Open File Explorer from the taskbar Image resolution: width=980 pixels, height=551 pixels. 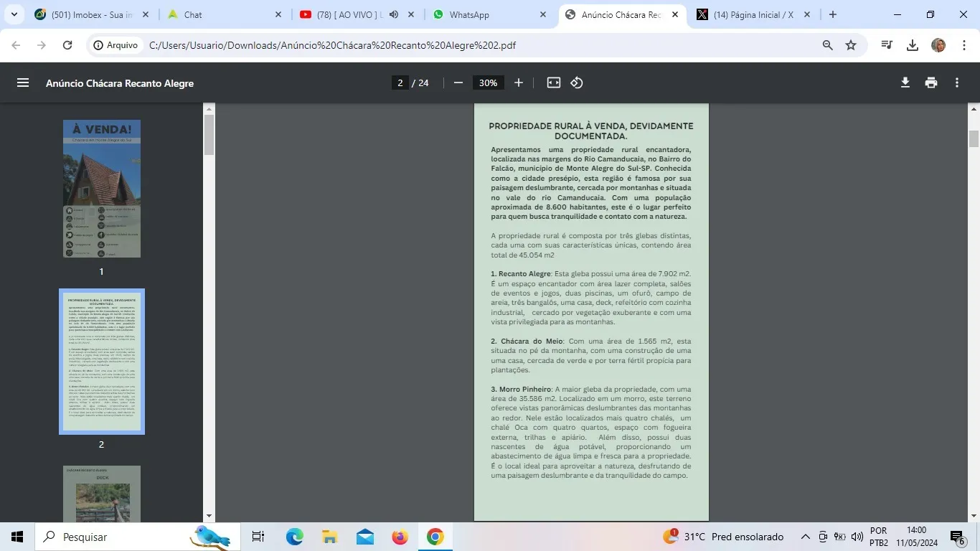pyautogui.click(x=330, y=537)
